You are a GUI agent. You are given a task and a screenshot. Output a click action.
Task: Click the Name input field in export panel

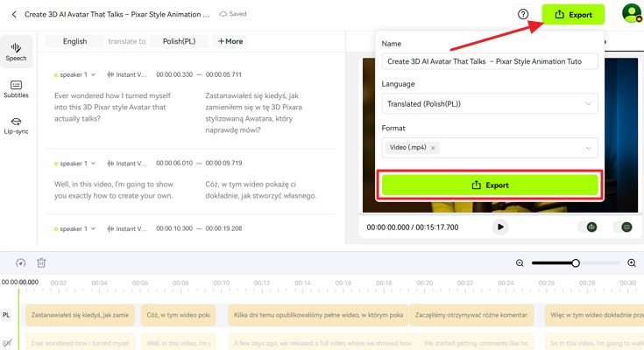(x=490, y=61)
